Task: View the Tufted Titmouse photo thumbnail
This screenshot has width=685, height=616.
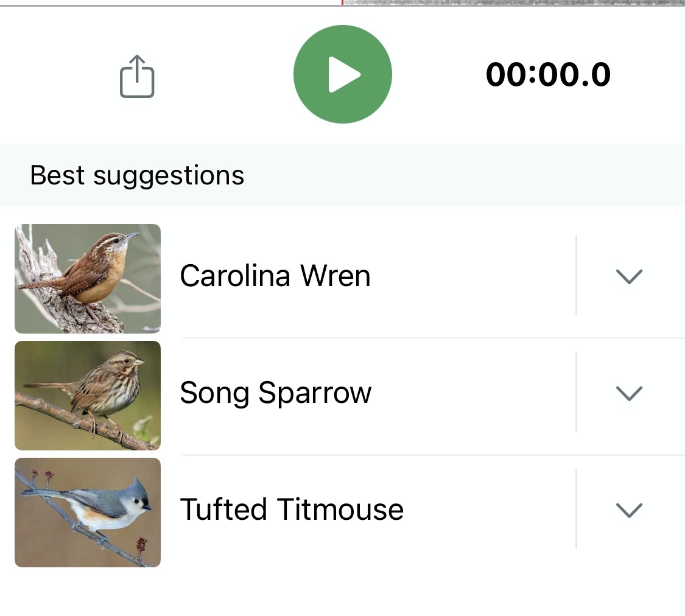Action: (88, 513)
